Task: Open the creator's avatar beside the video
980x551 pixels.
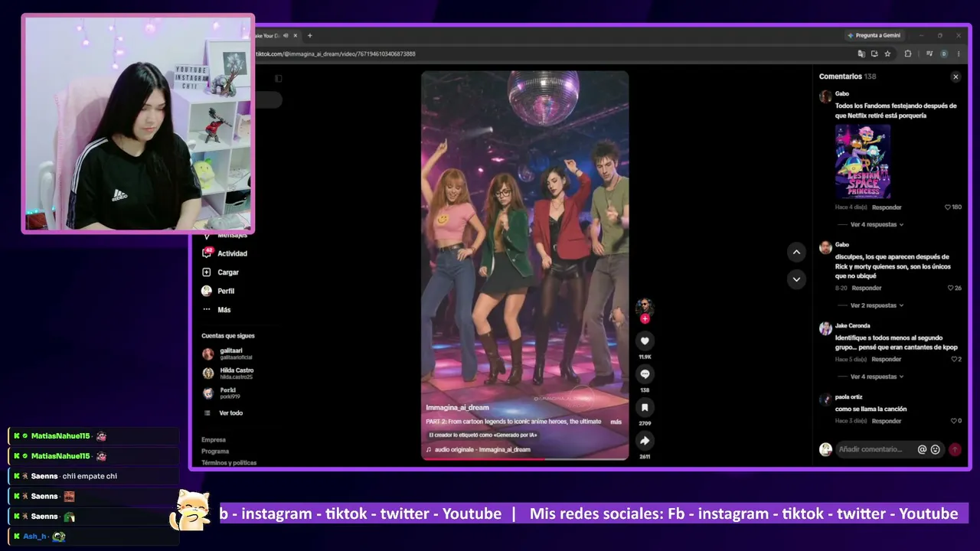Action: coord(645,306)
